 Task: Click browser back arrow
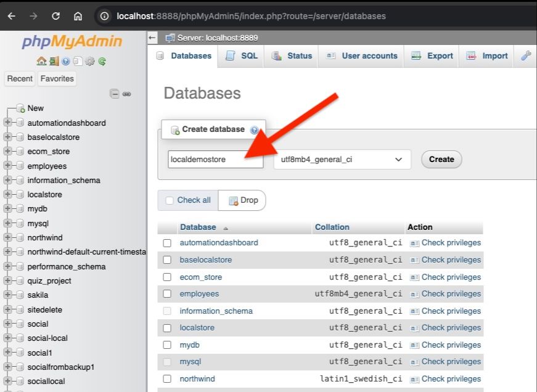(x=11, y=16)
